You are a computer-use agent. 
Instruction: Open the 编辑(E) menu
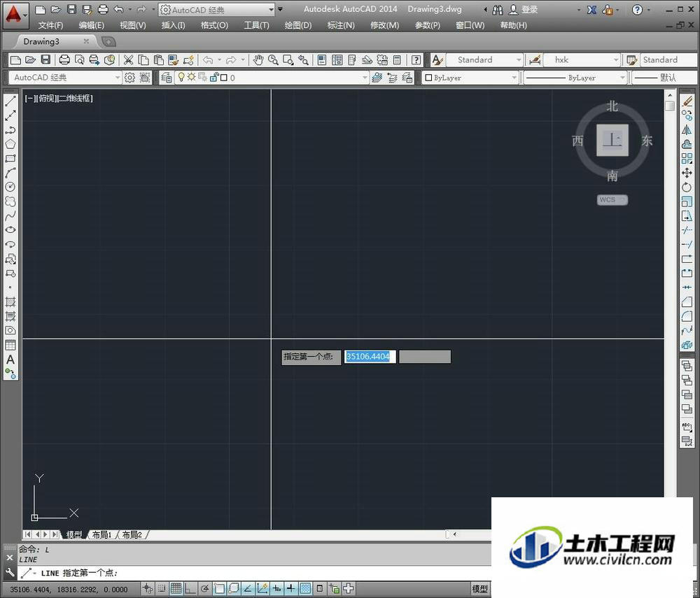(92, 25)
